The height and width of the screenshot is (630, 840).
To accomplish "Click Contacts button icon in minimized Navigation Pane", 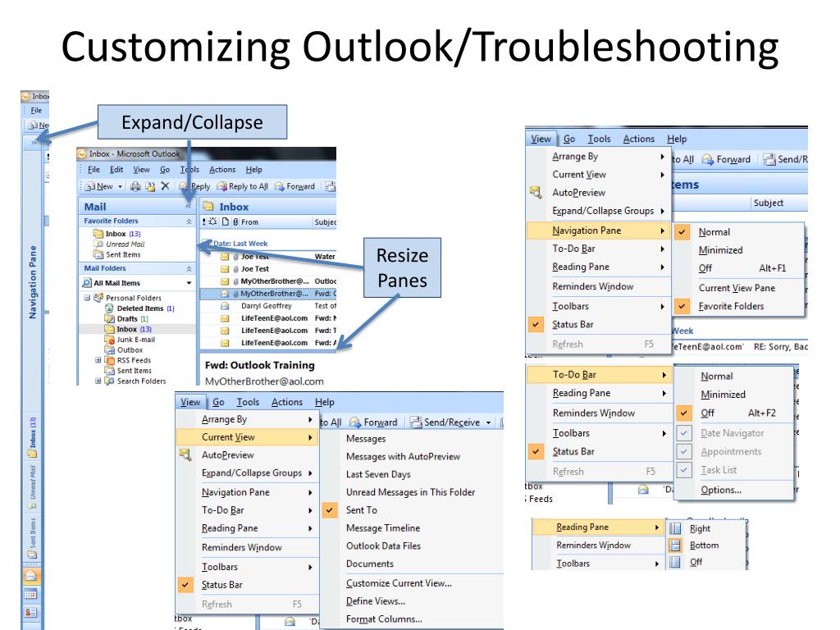I will [31, 612].
